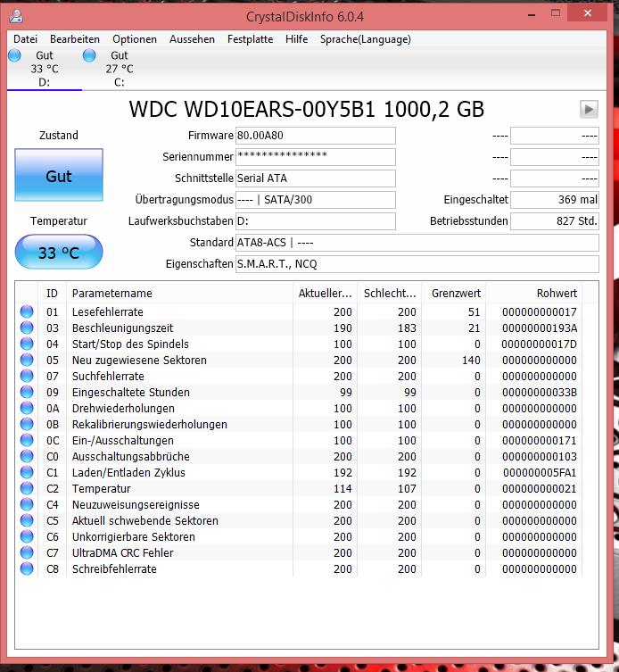The width and height of the screenshot is (619, 672).
Task: Click raw value 00000000033B
Action: (x=540, y=393)
